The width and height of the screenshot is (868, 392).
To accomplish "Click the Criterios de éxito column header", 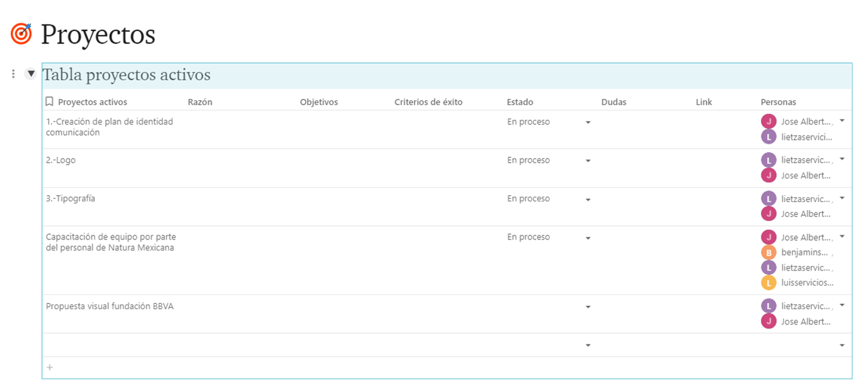I will (429, 102).
